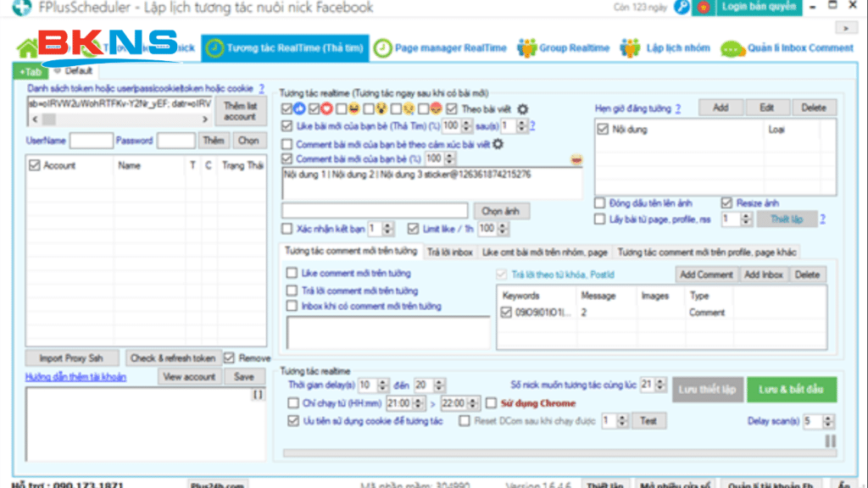Open the settings gear next to Theo bài viết
The image size is (868, 488).
coord(523,109)
